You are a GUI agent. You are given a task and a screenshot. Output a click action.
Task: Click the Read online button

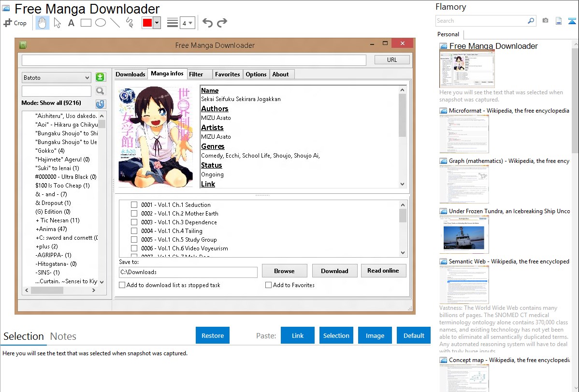click(383, 271)
